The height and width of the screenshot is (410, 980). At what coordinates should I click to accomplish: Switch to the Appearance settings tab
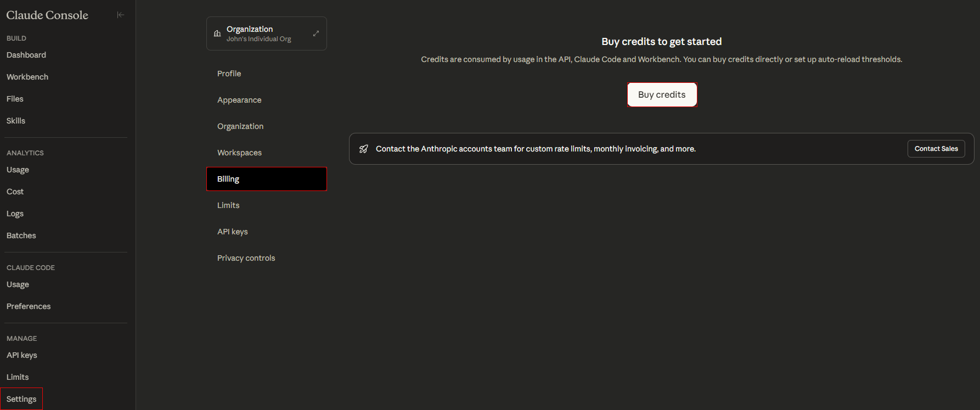pyautogui.click(x=239, y=100)
